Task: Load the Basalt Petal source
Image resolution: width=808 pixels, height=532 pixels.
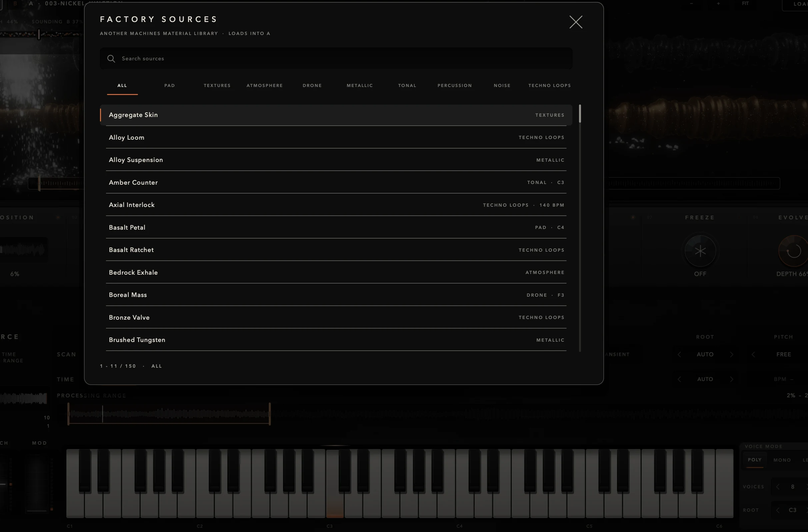Action: (x=336, y=227)
